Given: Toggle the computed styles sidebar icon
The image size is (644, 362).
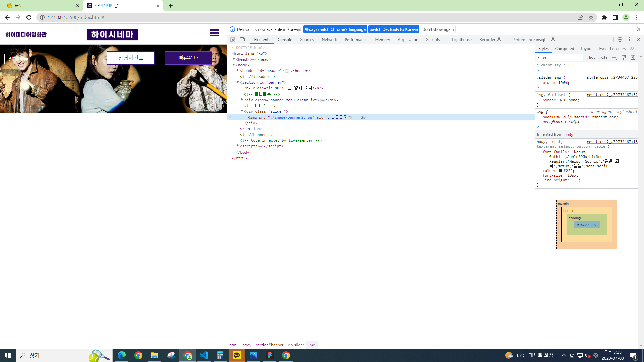Looking at the screenshot, I should (633, 57).
